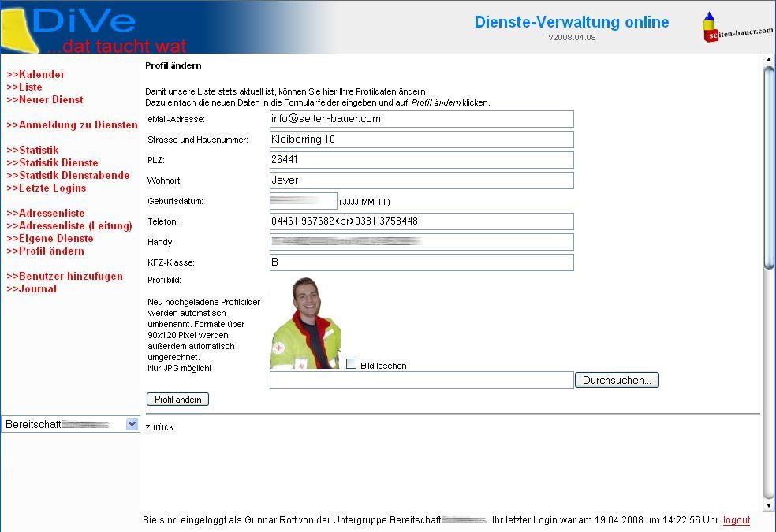Click the Durchsuchen... browse button
The height and width of the screenshot is (532, 776).
pos(617,380)
